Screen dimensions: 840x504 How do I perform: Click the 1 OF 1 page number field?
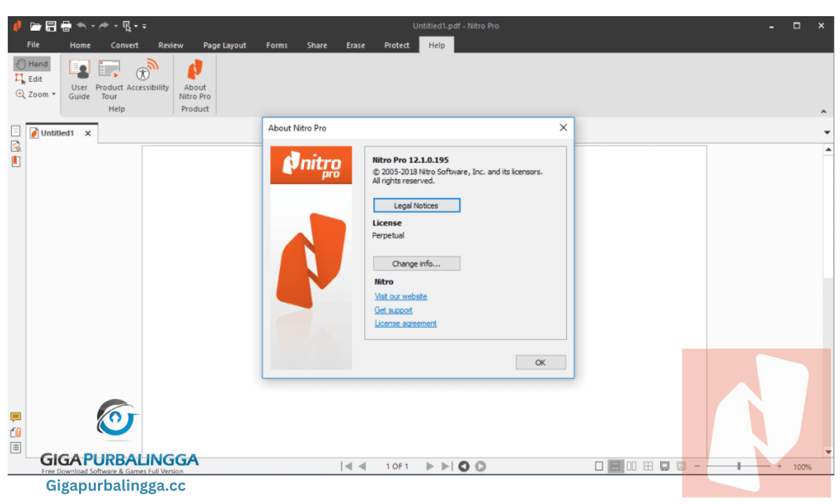[397, 466]
